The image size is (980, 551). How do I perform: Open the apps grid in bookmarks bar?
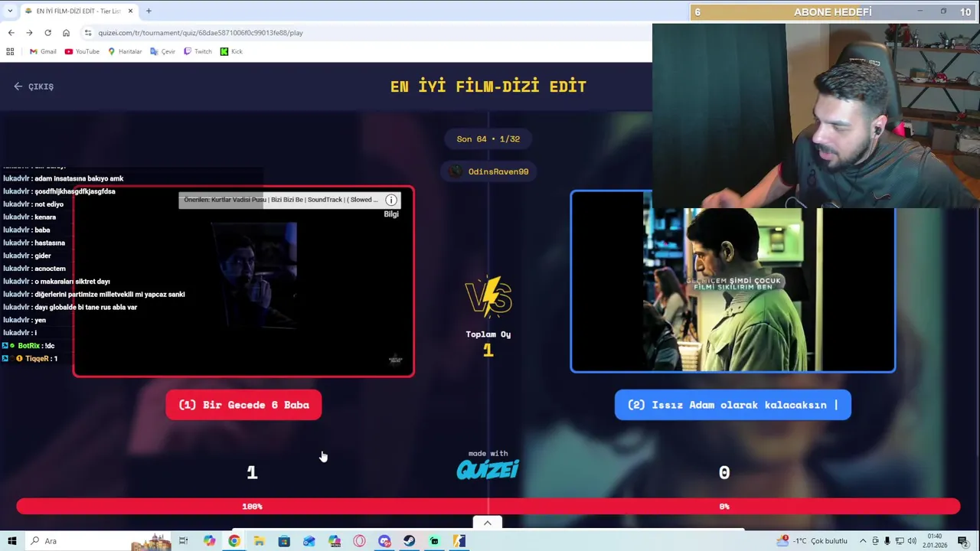pos(10,51)
